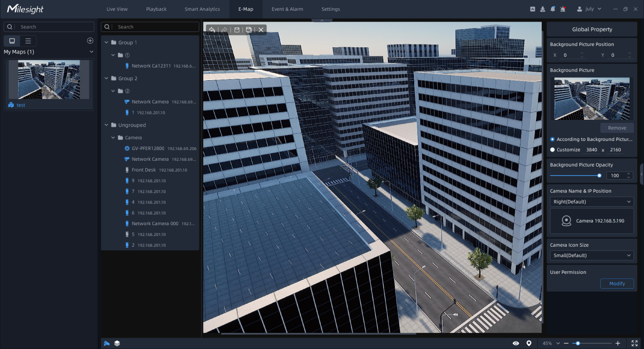Click the location pin icon
This screenshot has width=644, height=349.
tap(529, 343)
